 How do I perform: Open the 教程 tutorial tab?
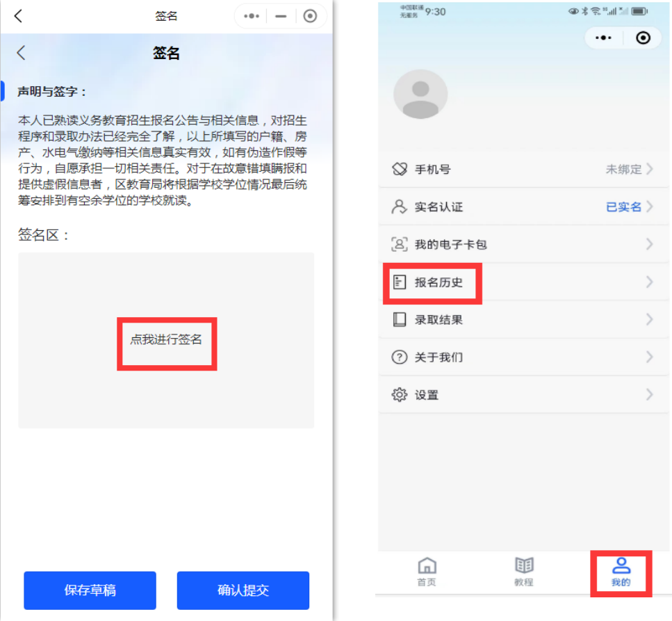524,572
